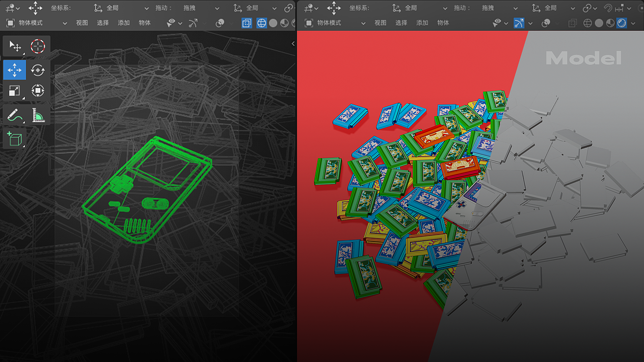Screen dimensions: 644x362
Task: Open 视图 menu in left viewport
Action: tap(82, 23)
